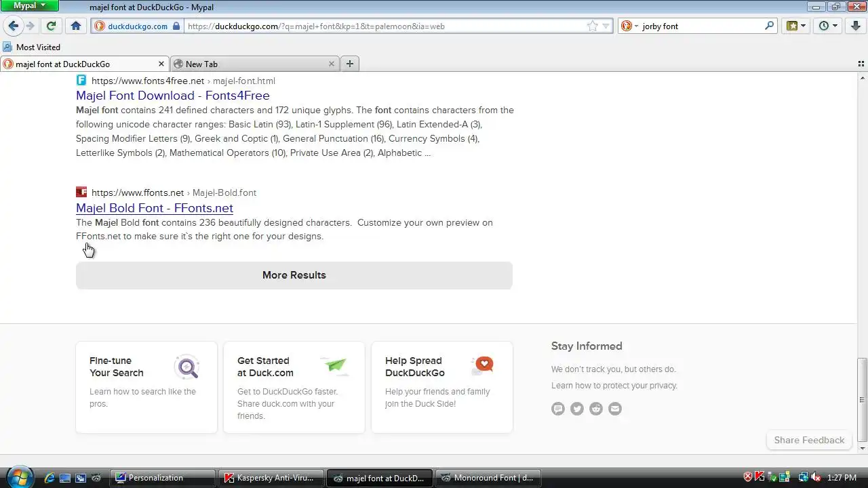The width and height of the screenshot is (868, 488).
Task: Click Show Desktop quick launch icon
Action: (x=65, y=478)
